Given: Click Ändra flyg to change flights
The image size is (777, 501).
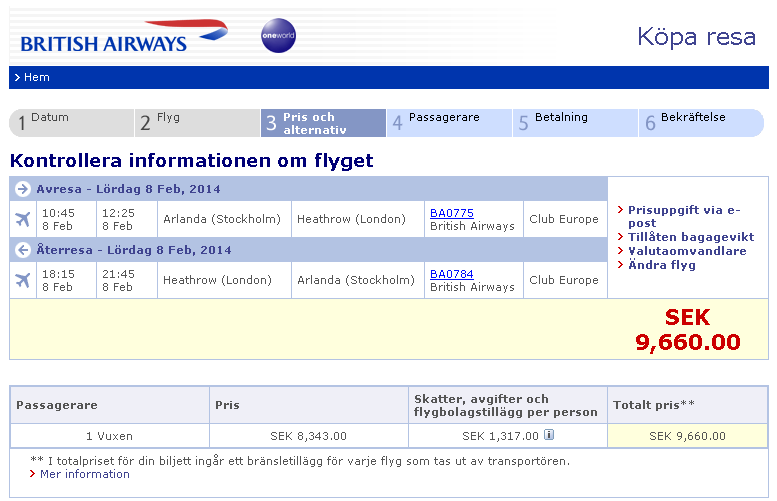Looking at the screenshot, I should point(661,265).
